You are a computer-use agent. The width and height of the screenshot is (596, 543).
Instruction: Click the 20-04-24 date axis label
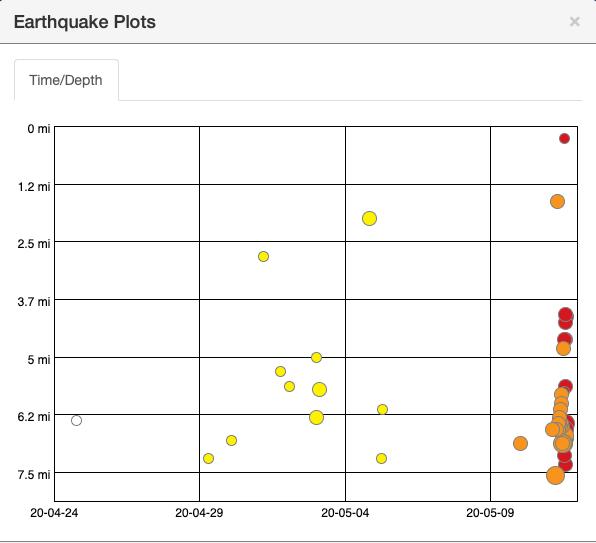[54, 513]
